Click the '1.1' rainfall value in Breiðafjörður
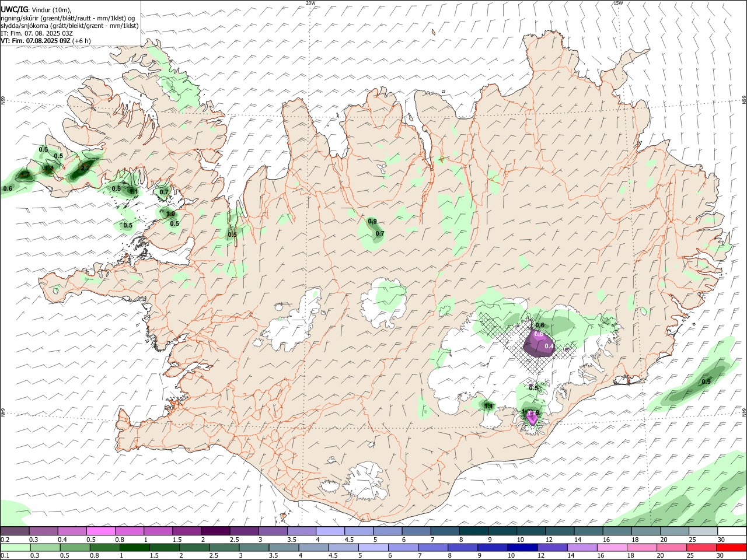The height and width of the screenshot is (560, 747). click(134, 191)
